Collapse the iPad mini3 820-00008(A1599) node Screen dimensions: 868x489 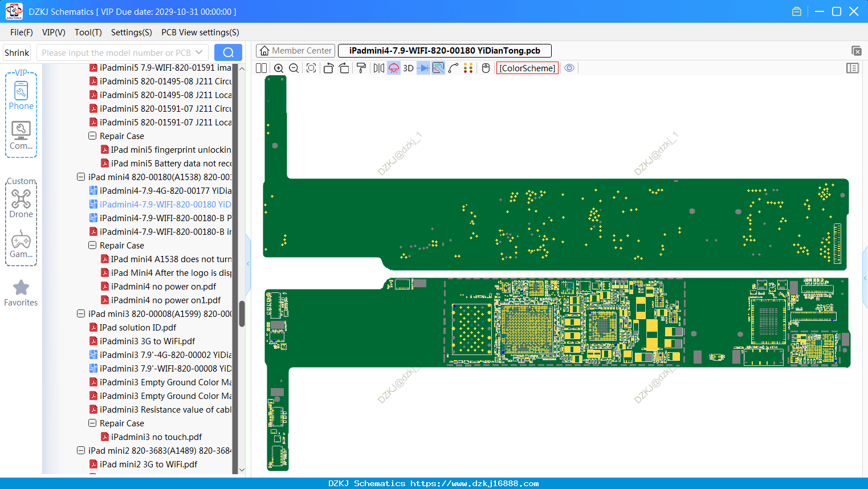81,314
